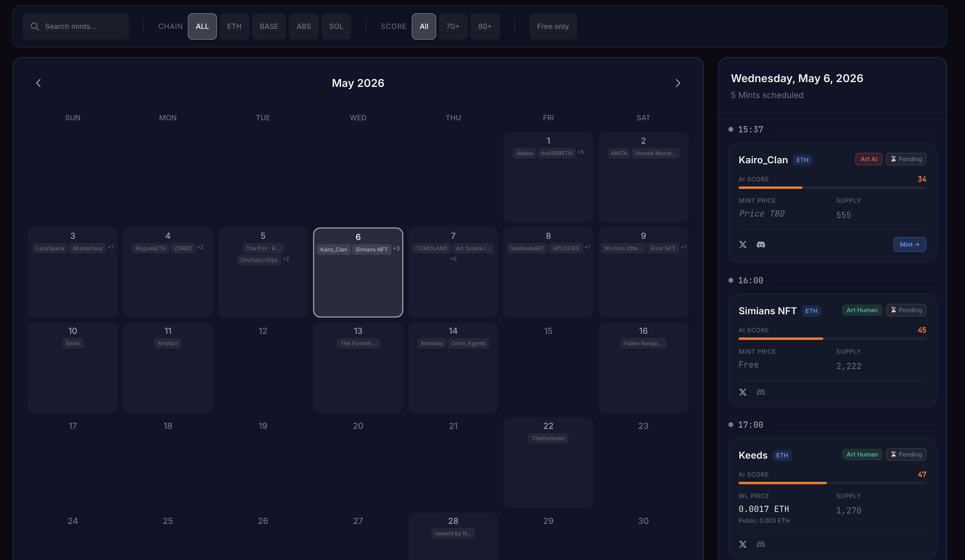Click Kairo_Clan AI score bar
The height and width of the screenshot is (560, 965).
833,187
